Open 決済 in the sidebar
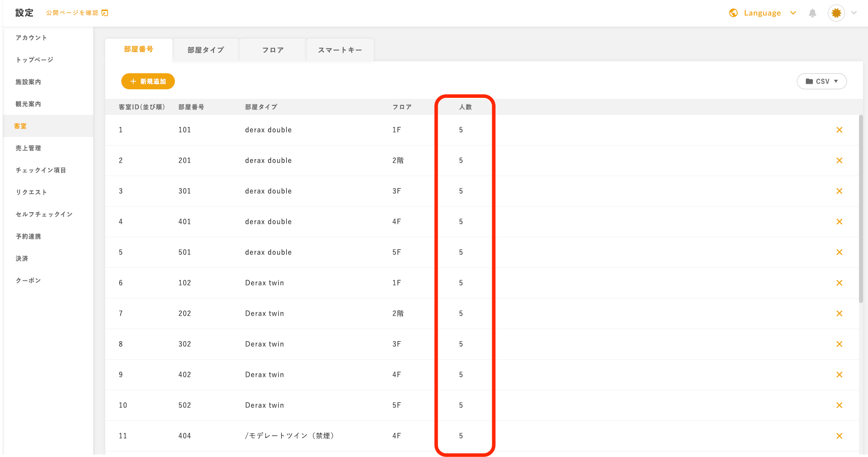Screen dimensions: 868x457 pyautogui.click(x=22, y=258)
